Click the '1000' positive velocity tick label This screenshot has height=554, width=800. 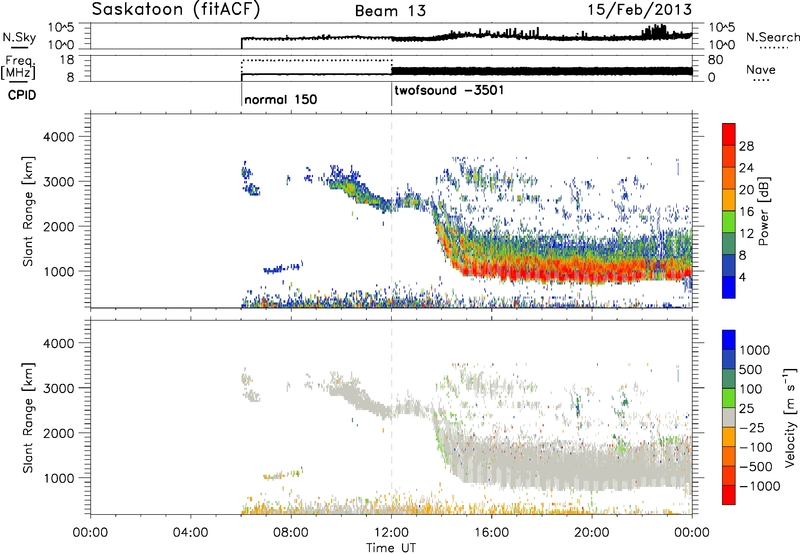pyautogui.click(x=755, y=350)
